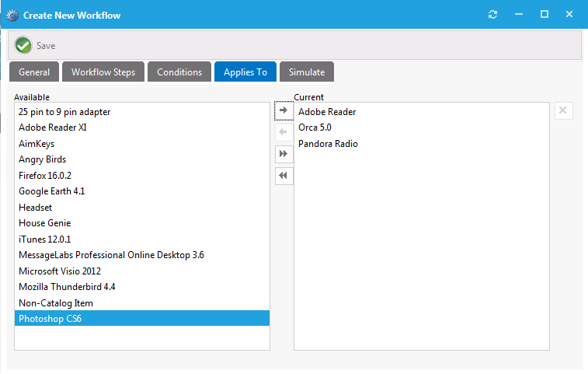588x374 pixels.
Task: Select "Adobe Reader" in Current list
Action: pyautogui.click(x=422, y=112)
